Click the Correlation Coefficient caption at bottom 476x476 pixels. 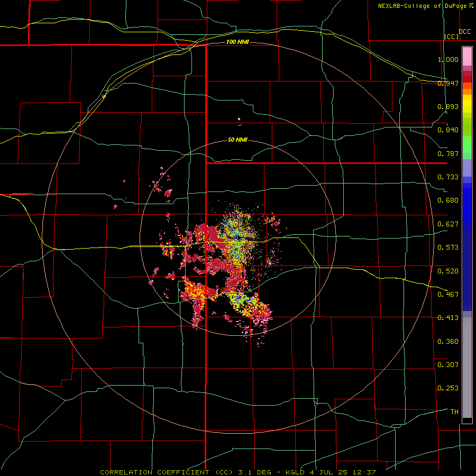[238, 472]
